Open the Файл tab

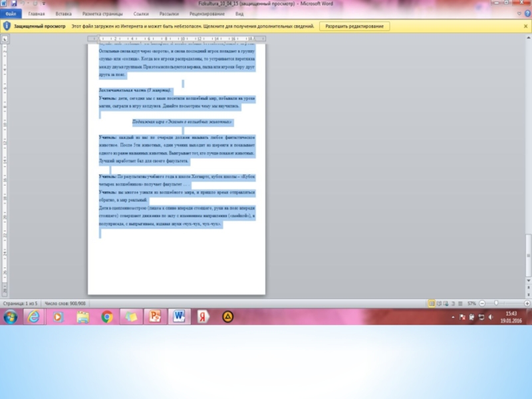[11, 14]
